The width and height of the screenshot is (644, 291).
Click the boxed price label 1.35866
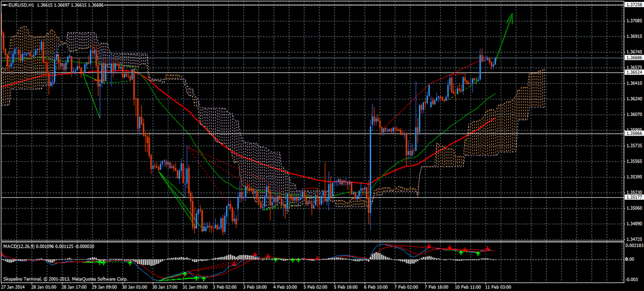[634, 134]
